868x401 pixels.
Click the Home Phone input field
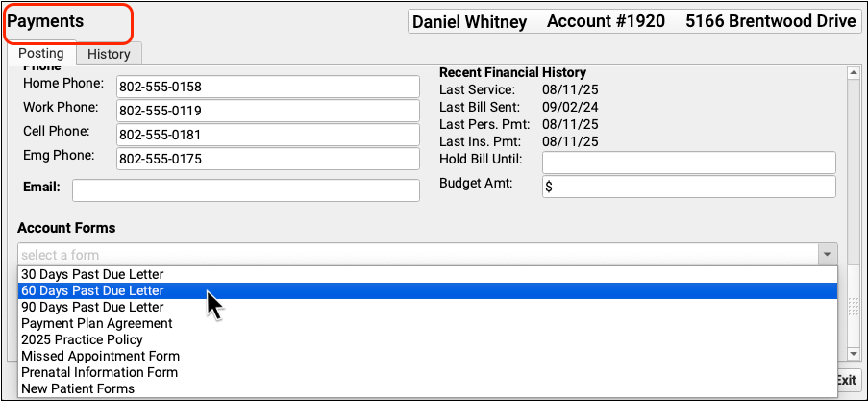pyautogui.click(x=267, y=87)
